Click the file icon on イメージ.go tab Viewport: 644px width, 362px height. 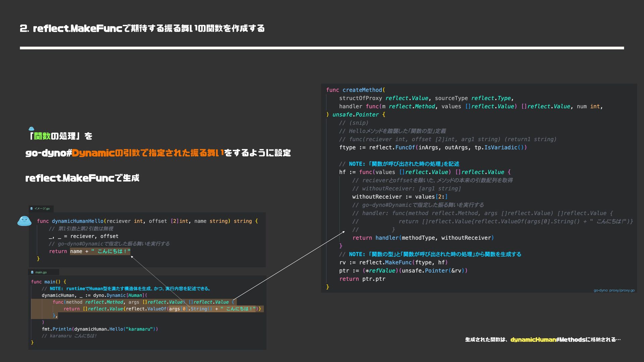click(x=32, y=208)
